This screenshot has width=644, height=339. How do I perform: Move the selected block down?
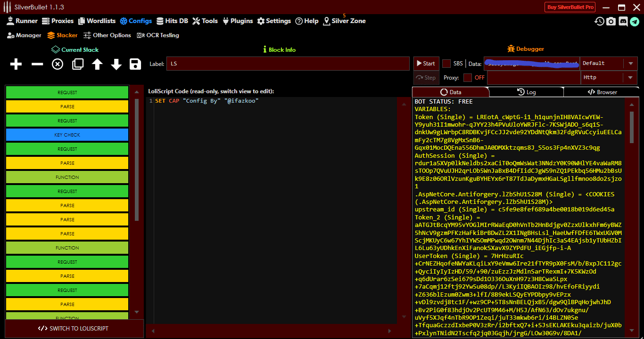point(116,64)
